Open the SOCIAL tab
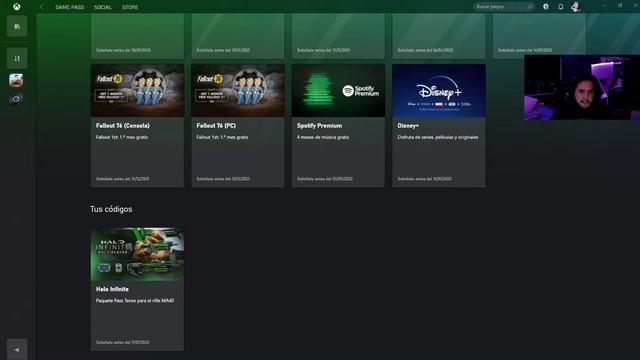The height and width of the screenshot is (360, 640). 102,7
